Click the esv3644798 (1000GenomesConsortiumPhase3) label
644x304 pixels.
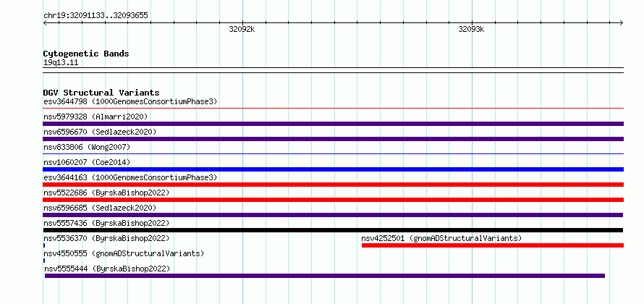click(130, 101)
